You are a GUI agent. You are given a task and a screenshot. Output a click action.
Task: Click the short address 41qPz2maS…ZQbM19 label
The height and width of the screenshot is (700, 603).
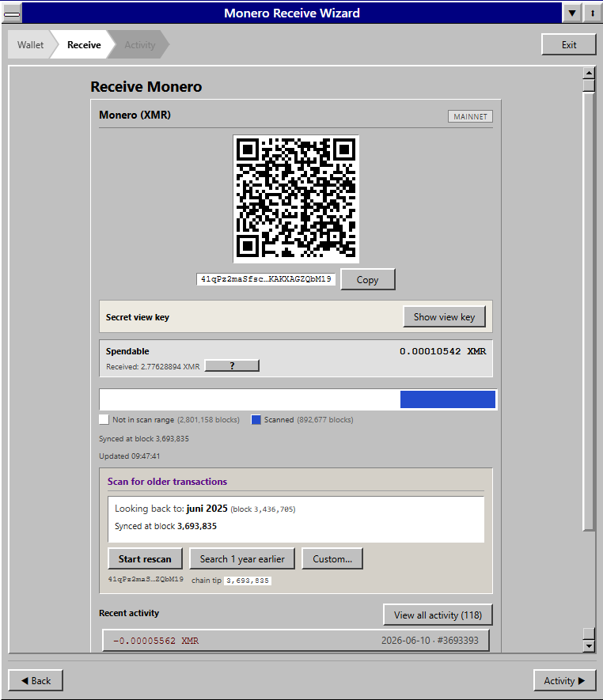[x=146, y=579]
